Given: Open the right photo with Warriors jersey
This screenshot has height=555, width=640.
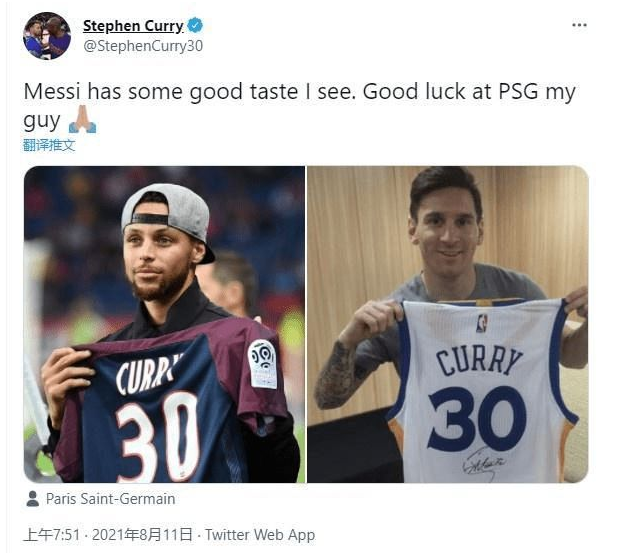Looking at the screenshot, I should 448,324.
